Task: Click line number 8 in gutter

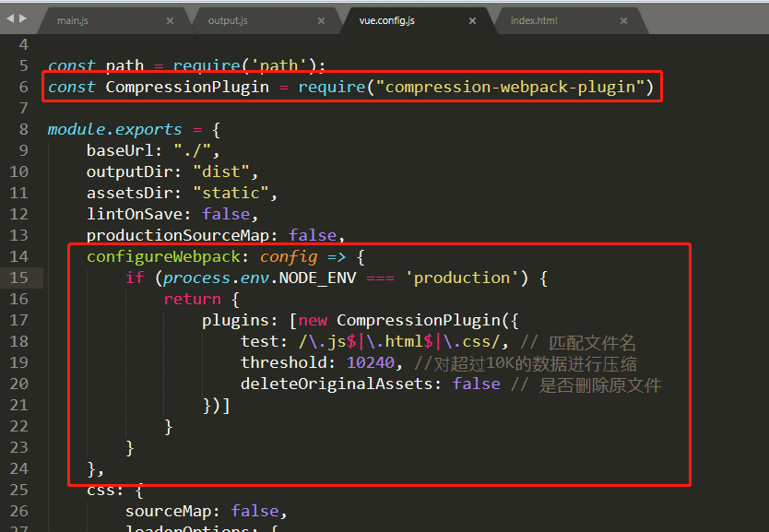Action: coord(24,129)
